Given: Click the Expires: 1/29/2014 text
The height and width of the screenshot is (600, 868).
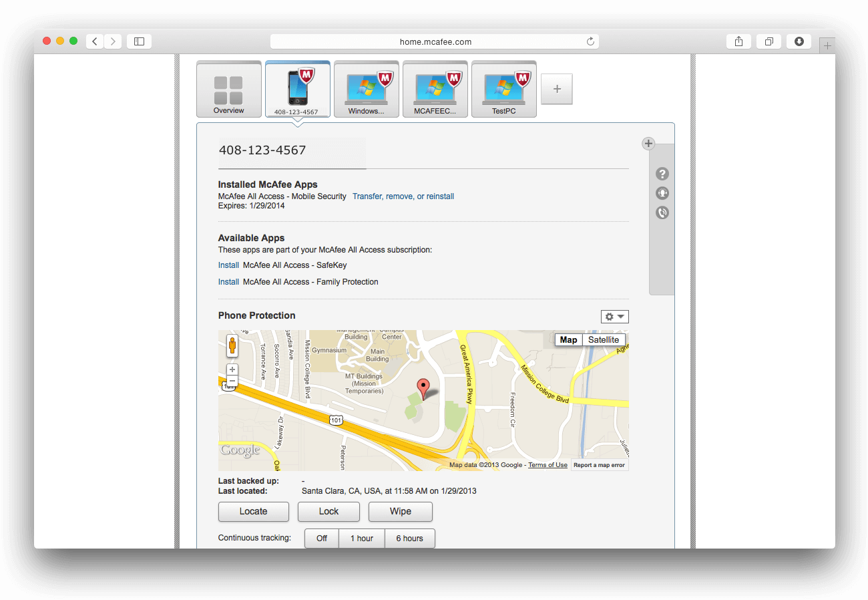Looking at the screenshot, I should 252,206.
